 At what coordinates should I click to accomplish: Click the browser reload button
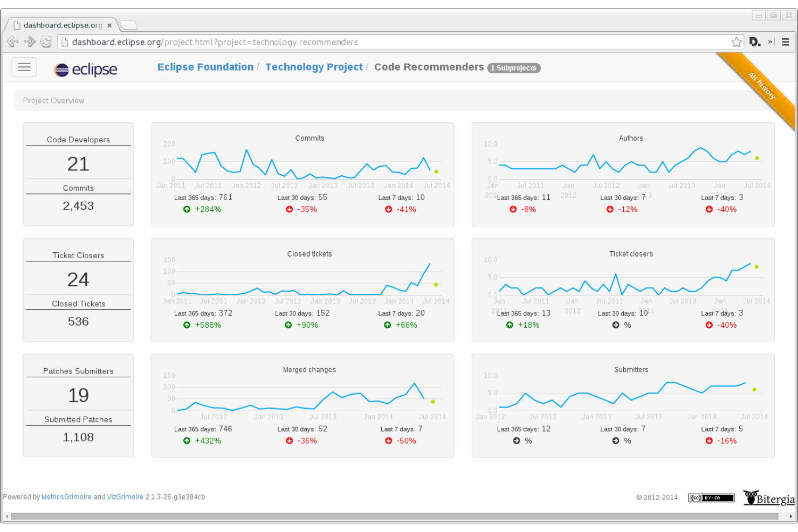click(46, 42)
